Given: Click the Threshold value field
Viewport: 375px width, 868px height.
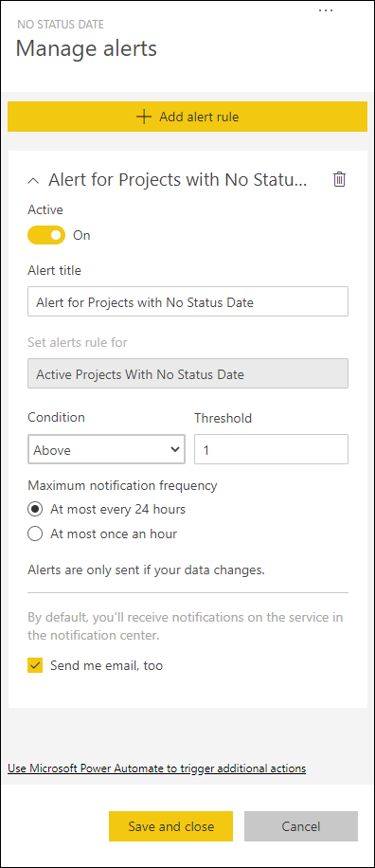Looking at the screenshot, I should tap(271, 449).
